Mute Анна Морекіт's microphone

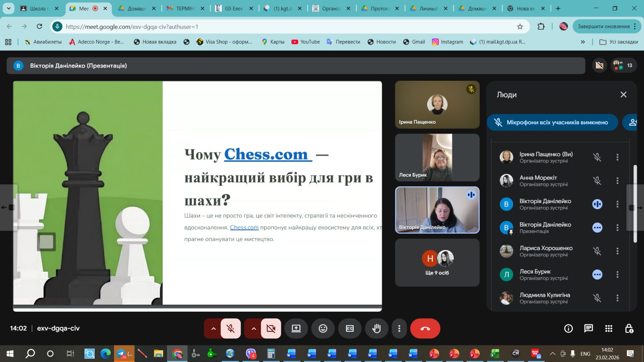tap(597, 181)
